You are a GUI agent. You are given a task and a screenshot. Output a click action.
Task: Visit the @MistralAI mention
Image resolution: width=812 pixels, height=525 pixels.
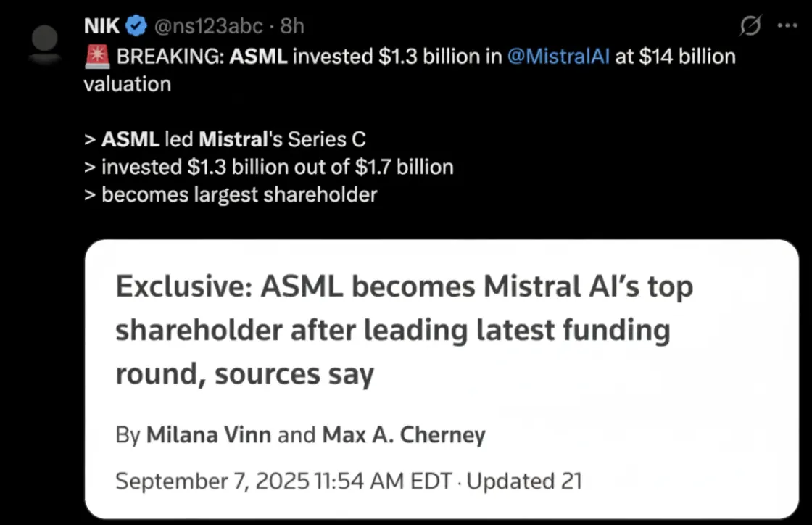tap(558, 57)
